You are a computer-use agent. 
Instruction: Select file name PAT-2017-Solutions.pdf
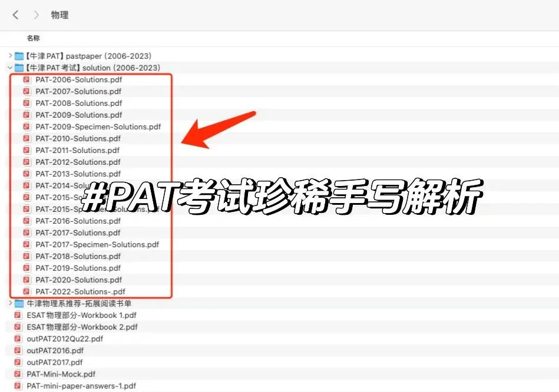78,232
